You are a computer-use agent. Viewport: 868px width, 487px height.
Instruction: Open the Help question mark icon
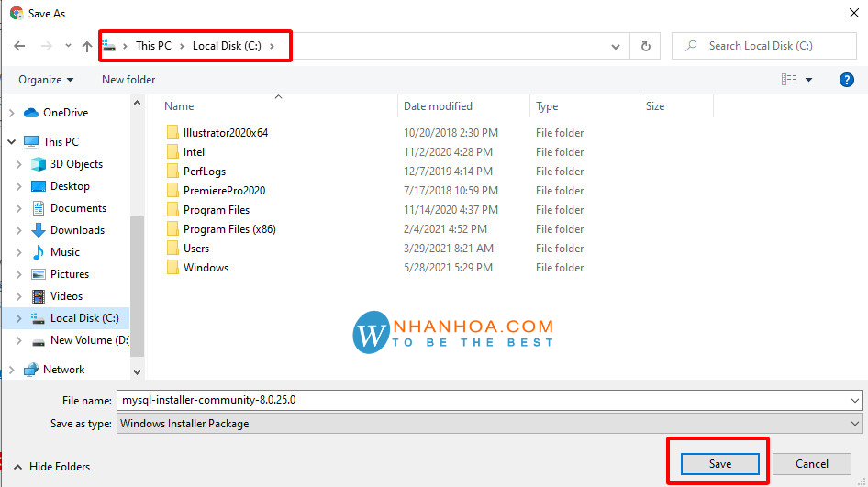click(x=847, y=80)
